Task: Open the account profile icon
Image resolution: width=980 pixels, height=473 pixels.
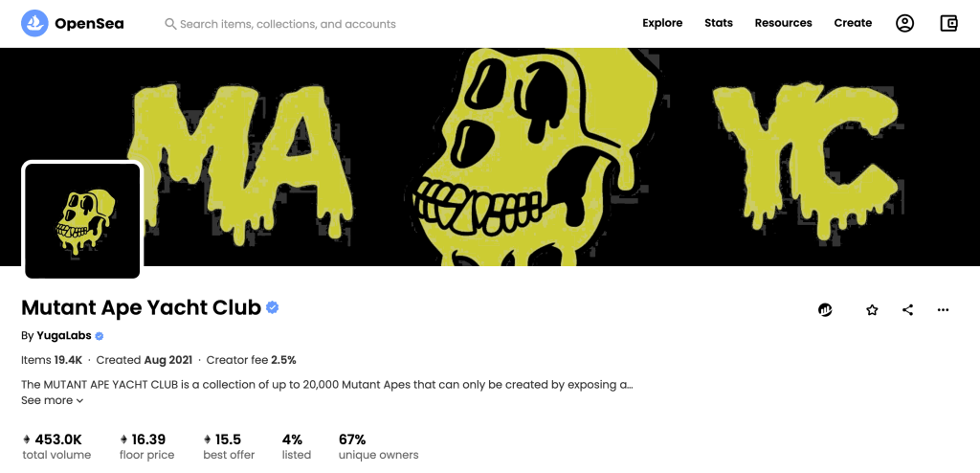Action: pyautogui.click(x=904, y=23)
